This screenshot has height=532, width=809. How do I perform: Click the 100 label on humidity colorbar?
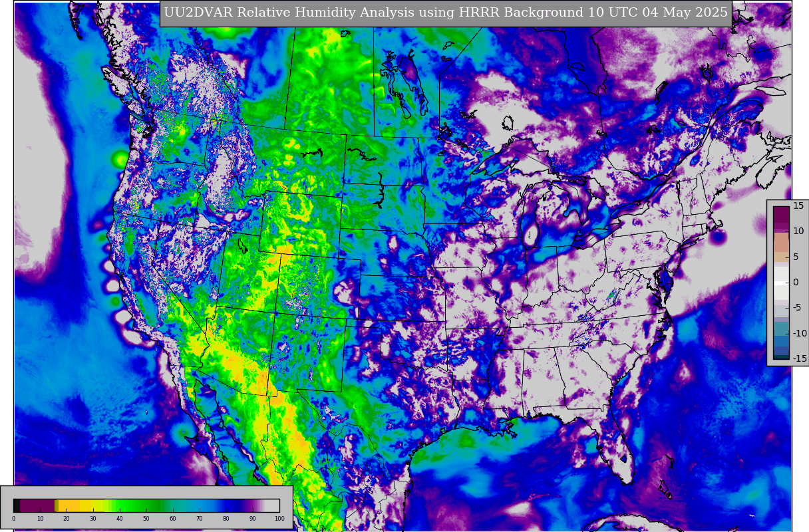tap(279, 518)
